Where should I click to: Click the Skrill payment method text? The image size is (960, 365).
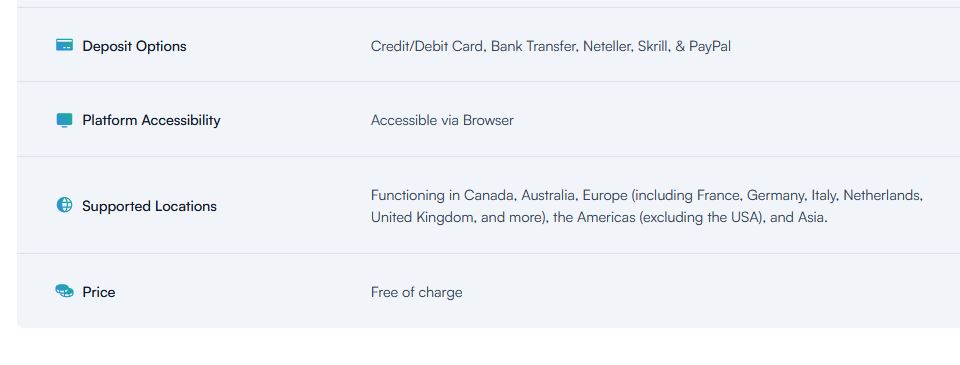(x=653, y=47)
